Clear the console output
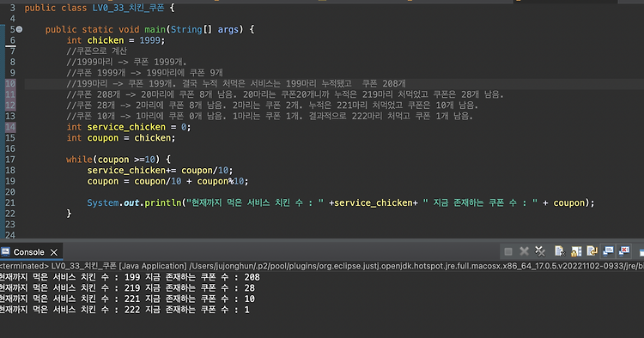Image resolution: width=644 pixels, height=338 pixels. (559, 251)
